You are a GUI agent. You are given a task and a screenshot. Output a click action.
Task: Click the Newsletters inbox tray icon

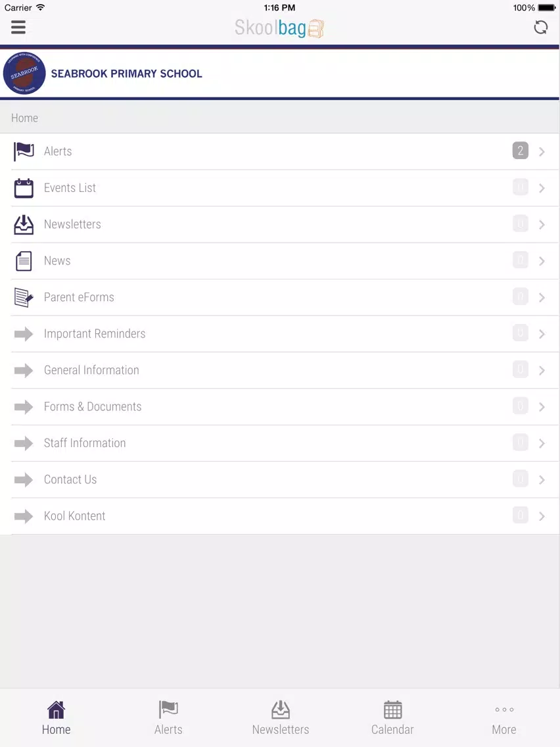click(24, 224)
